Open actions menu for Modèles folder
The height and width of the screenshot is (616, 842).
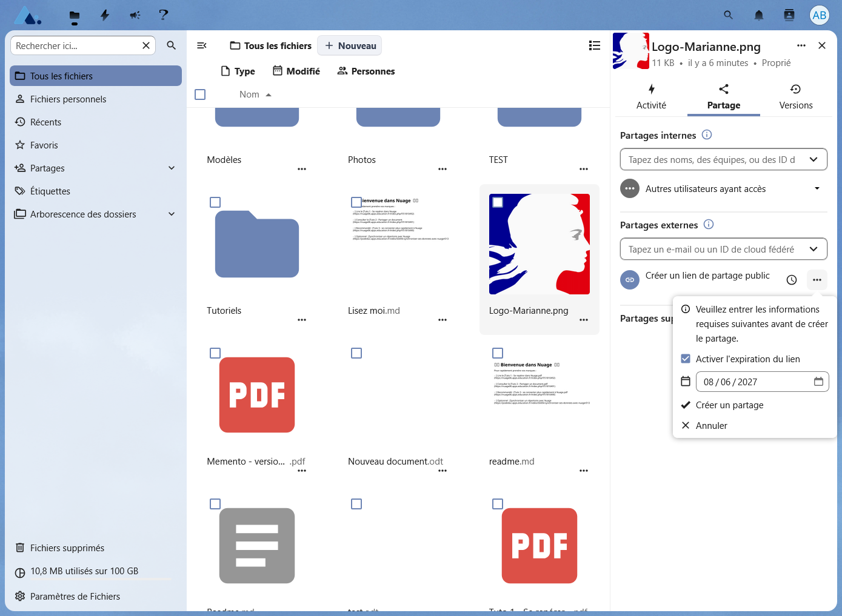(x=302, y=169)
